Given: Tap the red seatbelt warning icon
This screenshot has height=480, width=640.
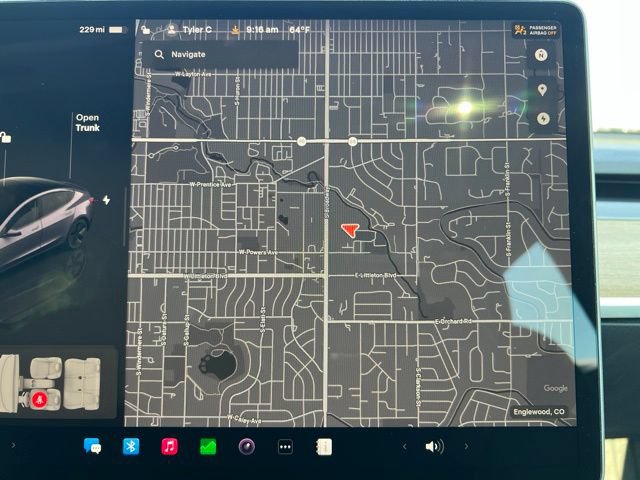Looking at the screenshot, I should pyautogui.click(x=39, y=400).
